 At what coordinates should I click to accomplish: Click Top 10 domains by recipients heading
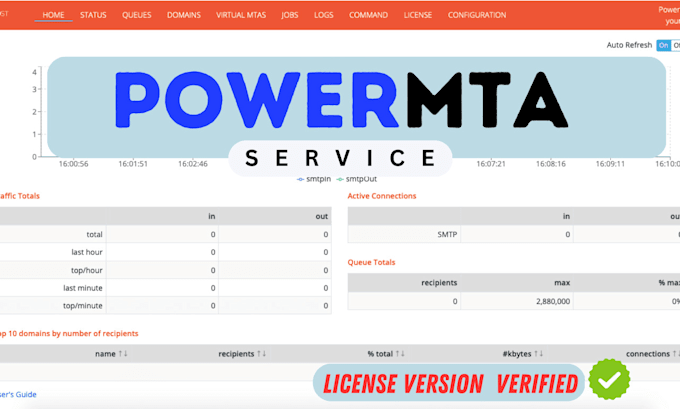(69, 334)
